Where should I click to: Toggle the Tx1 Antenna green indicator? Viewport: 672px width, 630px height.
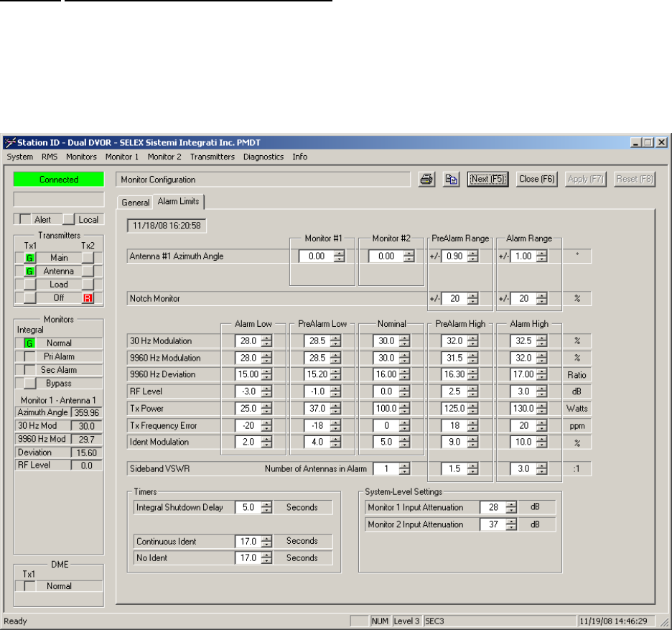click(29, 271)
